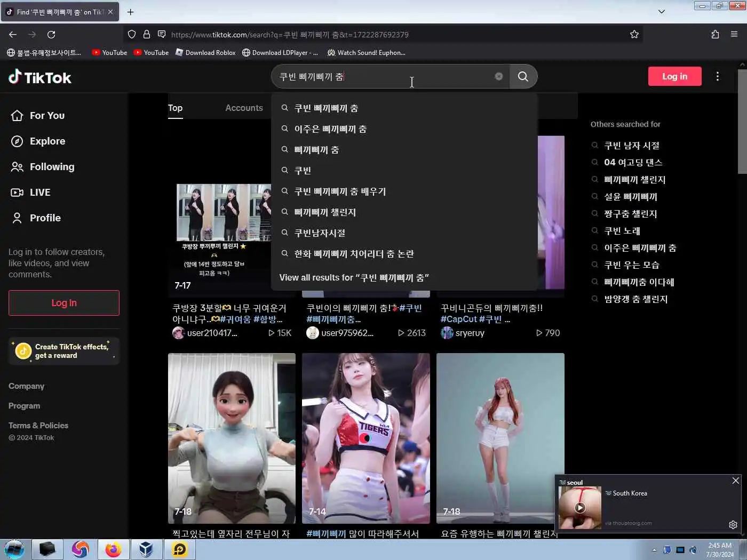Image resolution: width=747 pixels, height=560 pixels.
Task: Select suggestion '삐끼삐끼 춤'
Action: tap(404, 150)
